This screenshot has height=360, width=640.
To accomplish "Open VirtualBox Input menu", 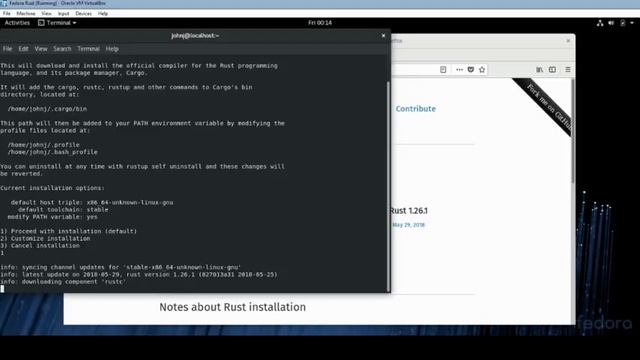I will [63, 13].
